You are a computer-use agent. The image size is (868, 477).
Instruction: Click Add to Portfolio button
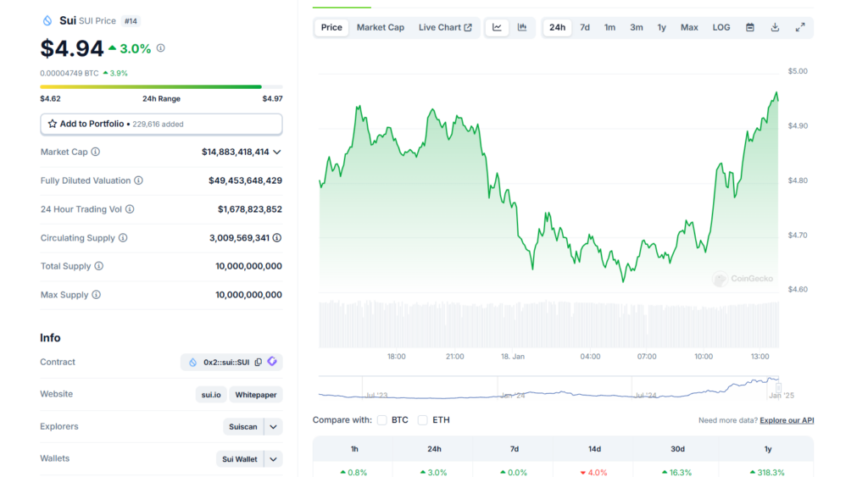pyautogui.click(x=161, y=125)
